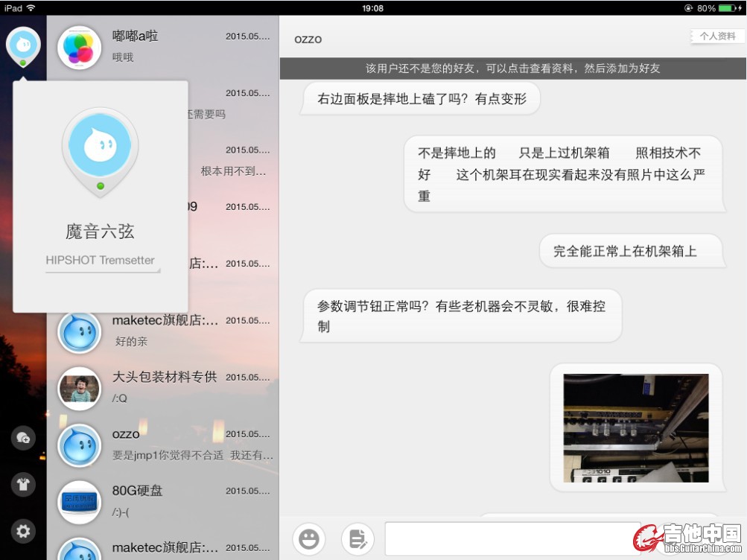Click the 魔音六弦 nickname in the popup

tap(100, 232)
